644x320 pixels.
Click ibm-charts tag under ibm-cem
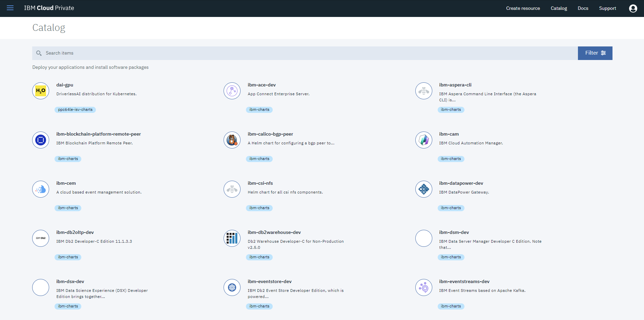[68, 208]
